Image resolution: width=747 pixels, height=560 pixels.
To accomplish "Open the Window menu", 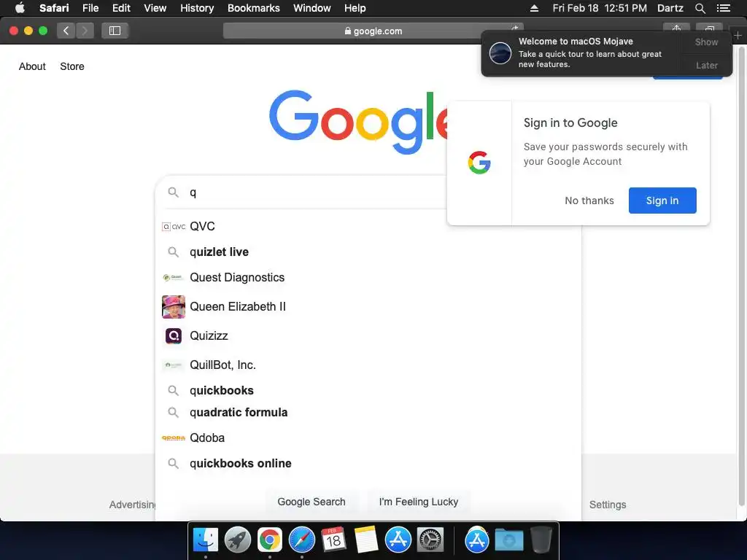I will click(x=312, y=8).
